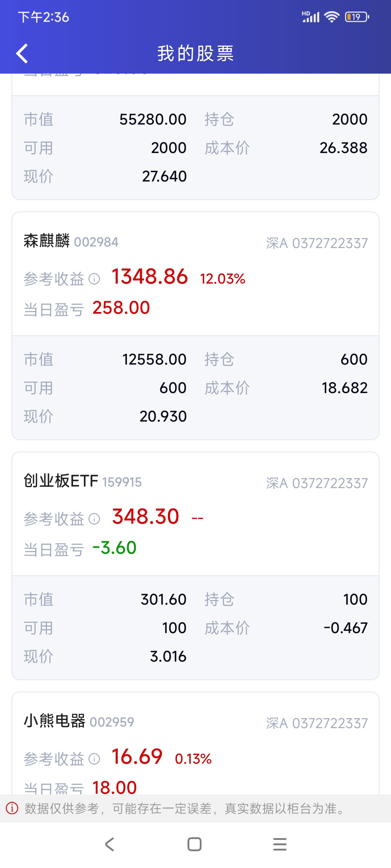
Task: Tap the Wi-Fi status icon
Action: 332,17
